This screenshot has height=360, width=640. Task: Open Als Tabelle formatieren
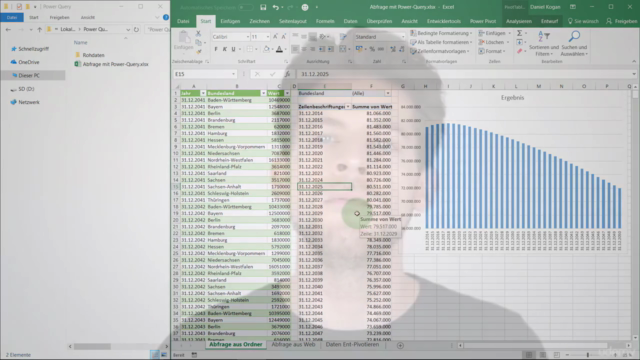(x=441, y=42)
